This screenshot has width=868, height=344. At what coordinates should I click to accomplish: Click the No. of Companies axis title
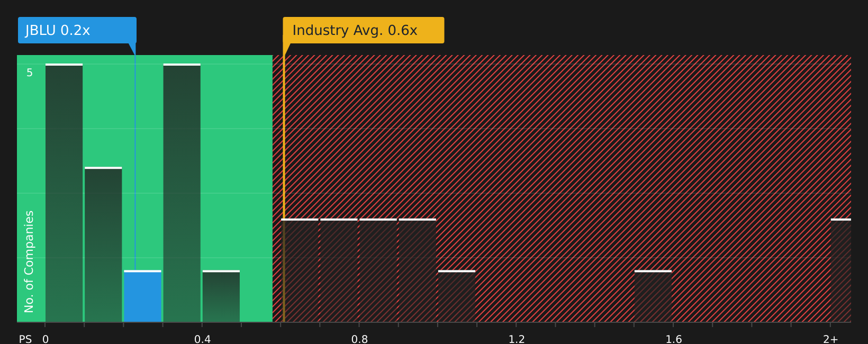coord(29,261)
